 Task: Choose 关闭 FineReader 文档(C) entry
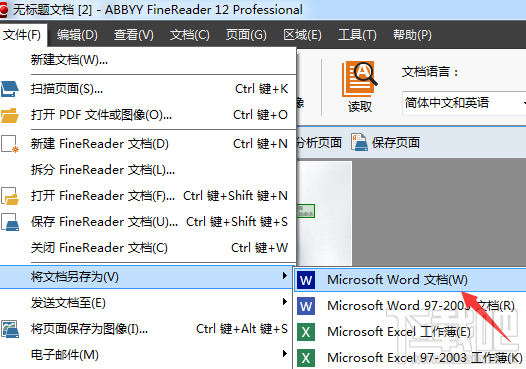(148, 248)
